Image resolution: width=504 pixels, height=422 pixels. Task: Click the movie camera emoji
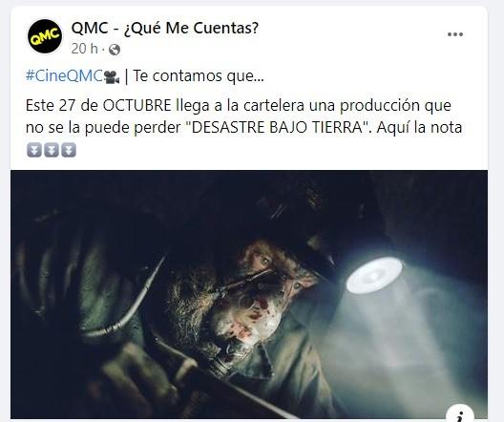[112, 77]
